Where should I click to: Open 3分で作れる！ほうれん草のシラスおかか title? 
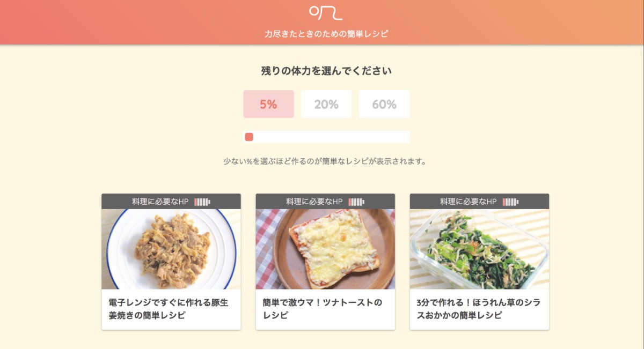point(478,309)
